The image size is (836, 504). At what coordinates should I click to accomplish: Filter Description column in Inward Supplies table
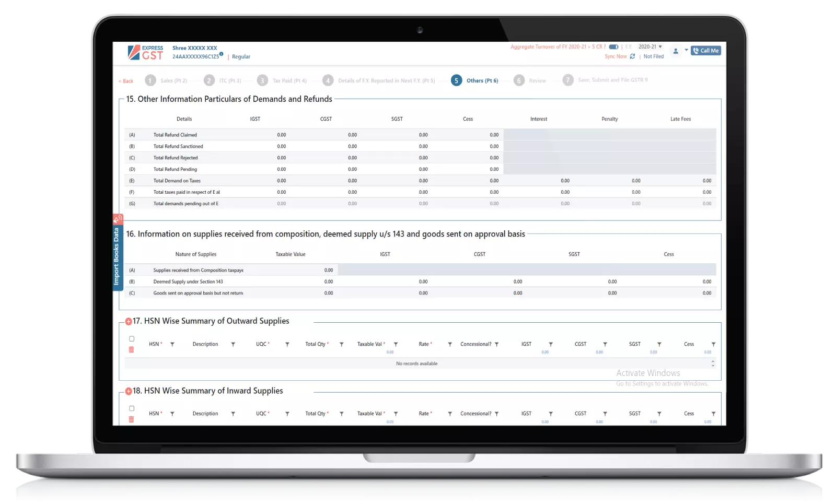tap(233, 414)
